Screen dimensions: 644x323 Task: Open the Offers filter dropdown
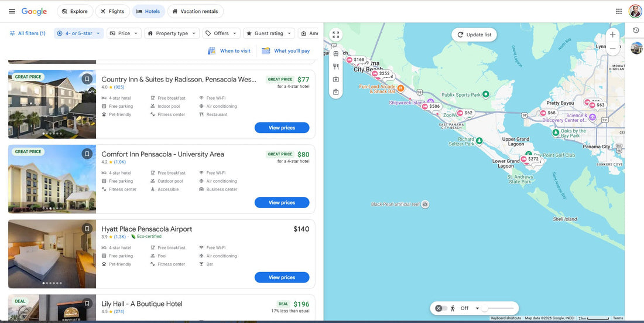coord(221,33)
